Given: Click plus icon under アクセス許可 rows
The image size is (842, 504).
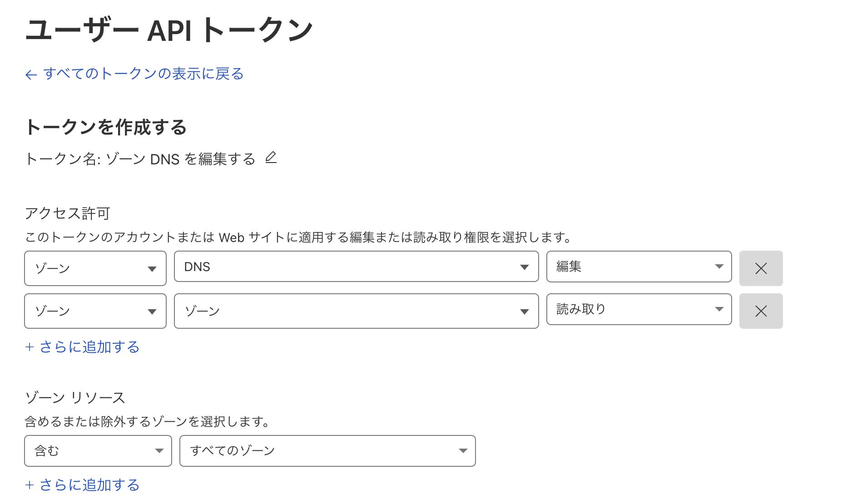Looking at the screenshot, I should click(30, 347).
